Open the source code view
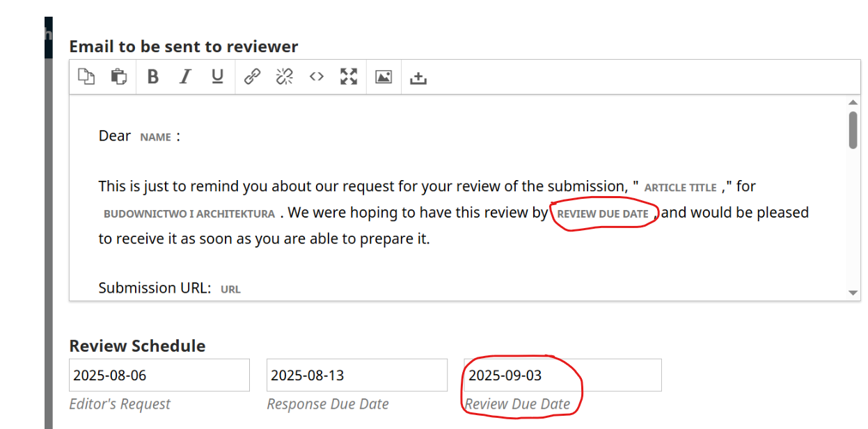The image size is (868, 429). pyautogui.click(x=317, y=76)
